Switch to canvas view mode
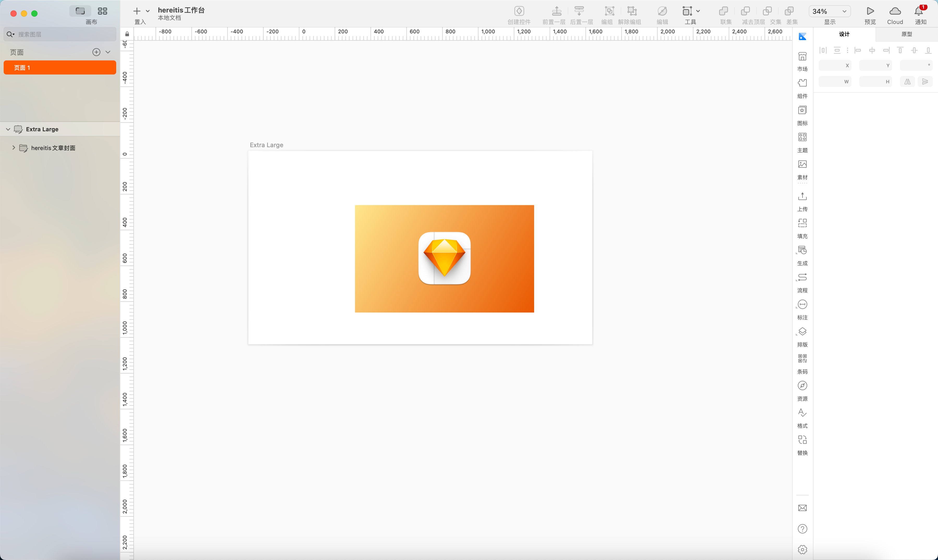The width and height of the screenshot is (938, 560). (80, 11)
